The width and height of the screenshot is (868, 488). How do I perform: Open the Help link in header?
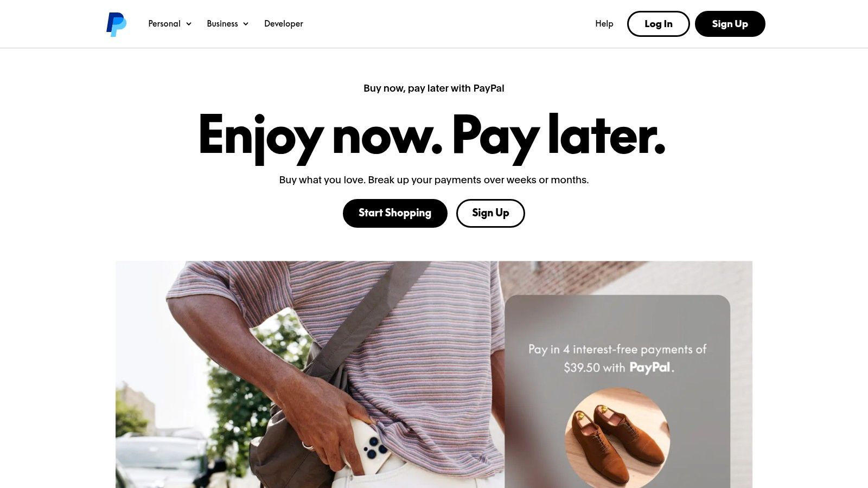tap(604, 24)
